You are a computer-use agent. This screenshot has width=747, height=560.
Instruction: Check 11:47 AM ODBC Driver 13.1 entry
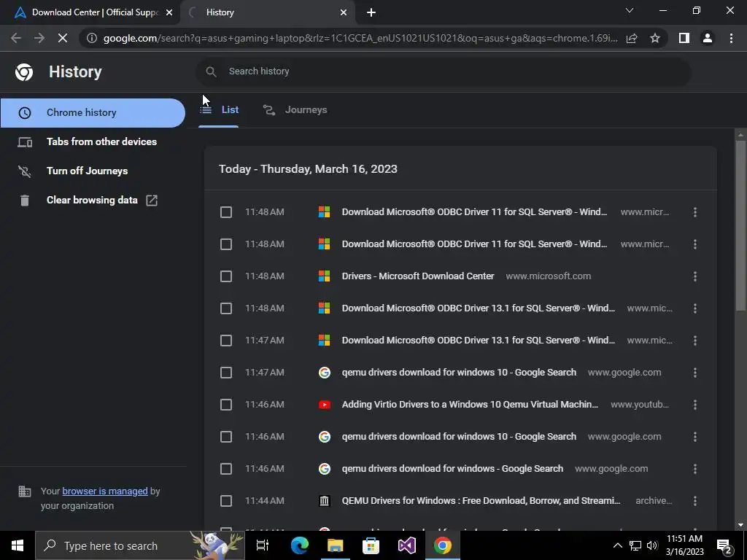[226, 341]
